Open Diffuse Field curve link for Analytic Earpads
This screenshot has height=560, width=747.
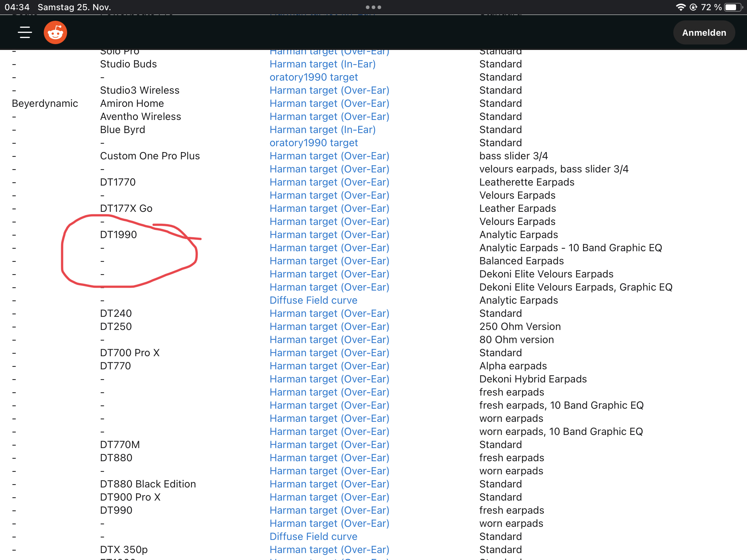(x=313, y=300)
